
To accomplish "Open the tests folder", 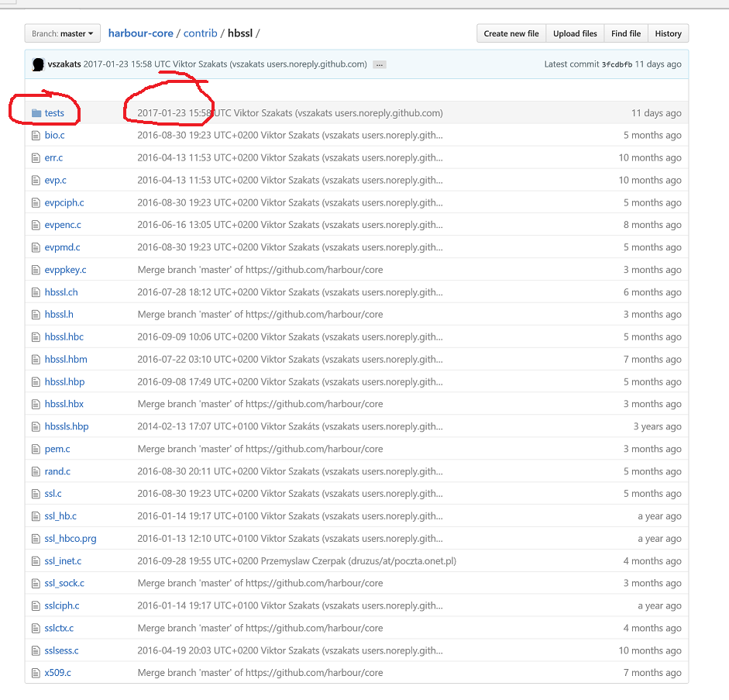I will tap(54, 113).
